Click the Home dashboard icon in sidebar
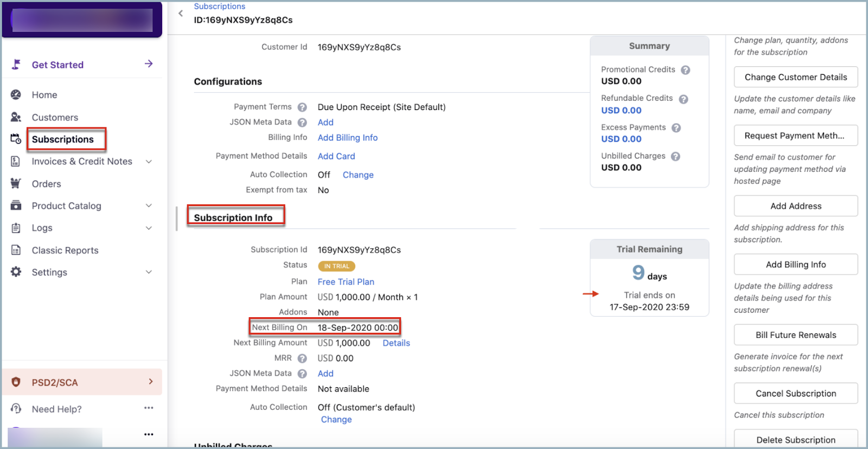The height and width of the screenshot is (449, 868). pos(16,95)
